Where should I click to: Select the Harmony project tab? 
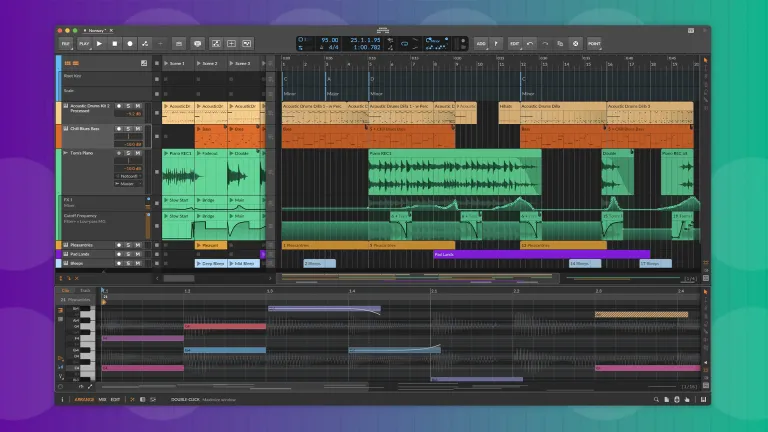click(x=96, y=30)
